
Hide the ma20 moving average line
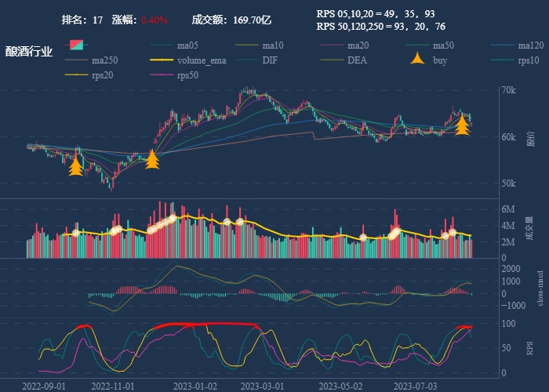coord(358,45)
